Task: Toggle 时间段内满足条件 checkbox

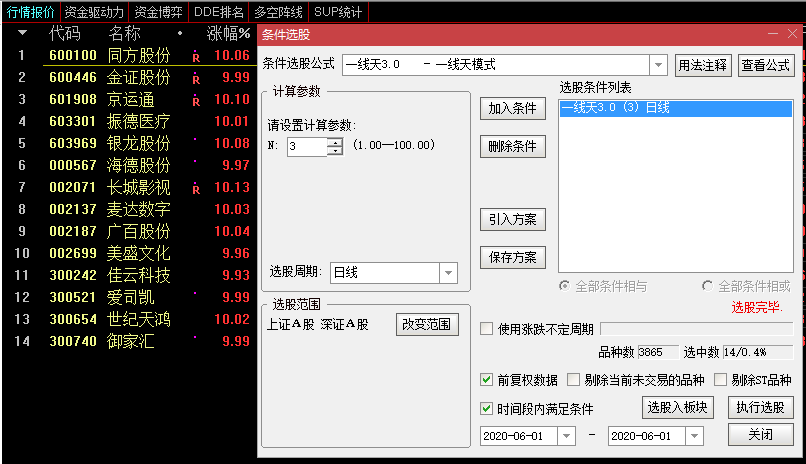Action: (x=487, y=408)
